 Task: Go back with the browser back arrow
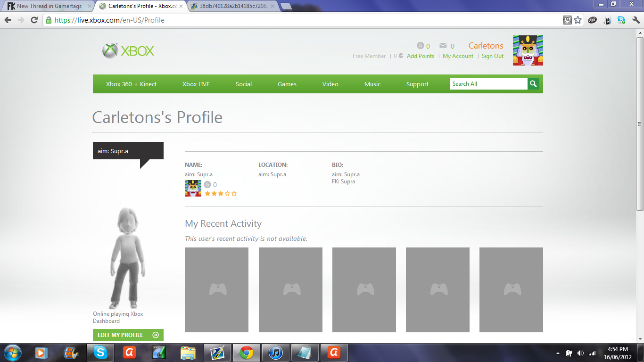pos(8,20)
